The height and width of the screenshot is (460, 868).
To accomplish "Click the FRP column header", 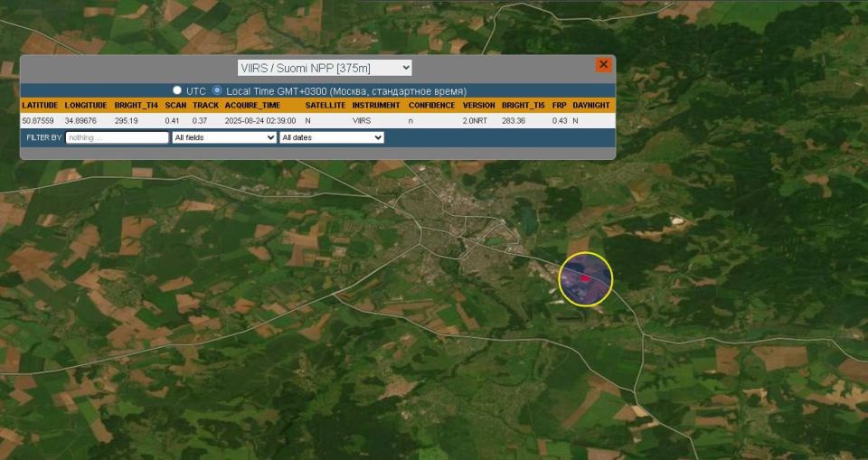I will (x=559, y=106).
